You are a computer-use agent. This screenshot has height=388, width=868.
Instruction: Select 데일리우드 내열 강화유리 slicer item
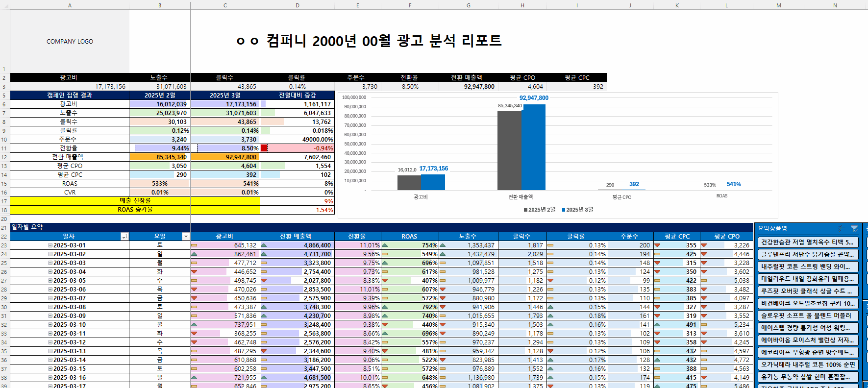pos(808,279)
